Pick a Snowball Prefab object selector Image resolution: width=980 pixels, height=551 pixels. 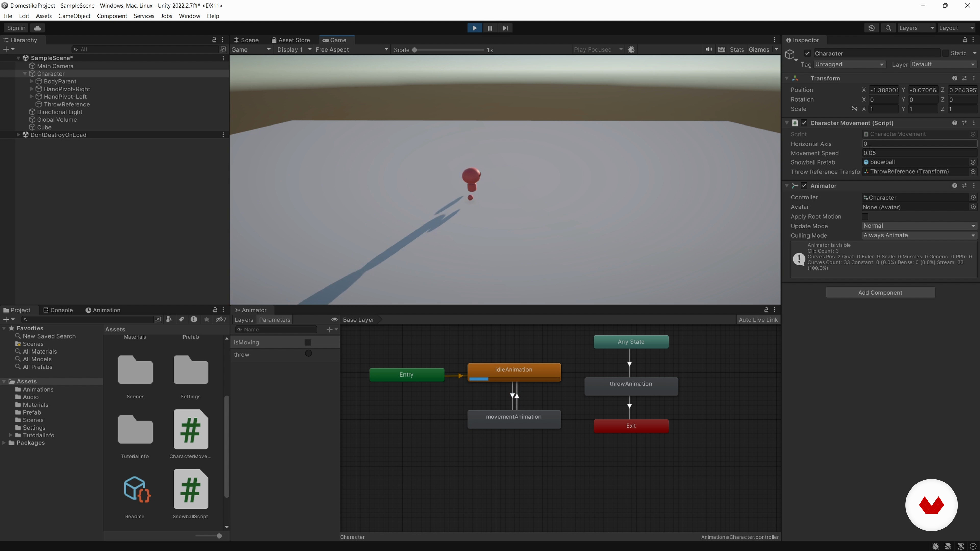pyautogui.click(x=973, y=162)
